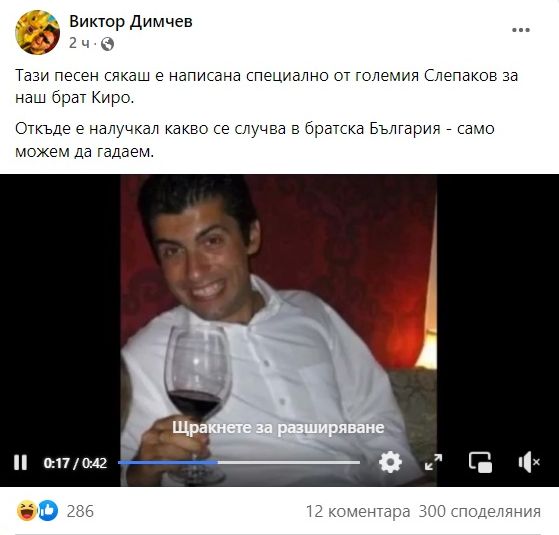
Task: Expand video to fullscreen
Action: click(x=433, y=462)
